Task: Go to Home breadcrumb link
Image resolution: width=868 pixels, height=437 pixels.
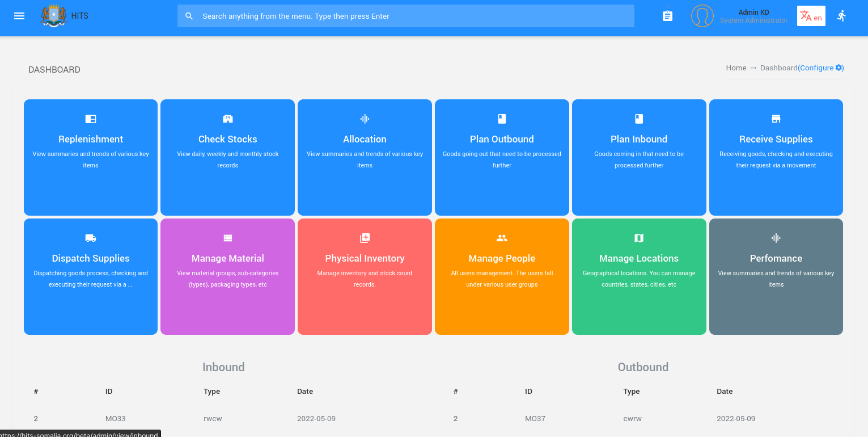Action: tap(736, 68)
